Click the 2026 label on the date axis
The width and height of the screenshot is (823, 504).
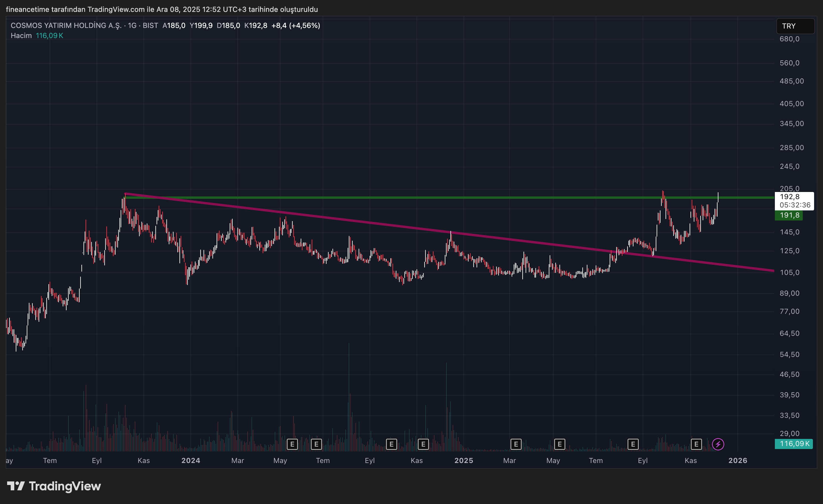[x=738, y=460]
